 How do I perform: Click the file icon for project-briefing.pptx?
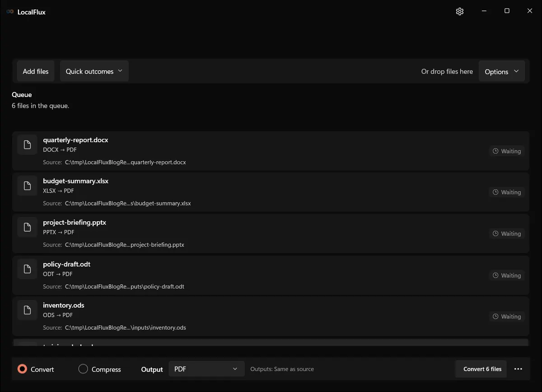pos(27,227)
